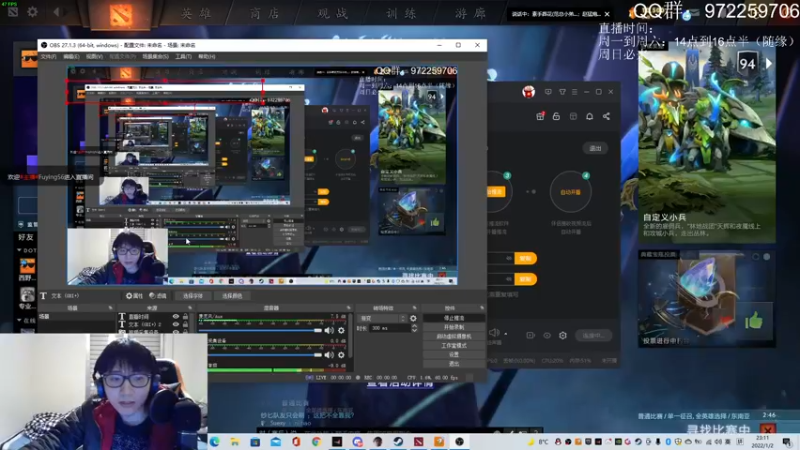The image size is (800, 450).
Task: Open Microsoft Edge in Windows taskbar
Action: pos(214,441)
